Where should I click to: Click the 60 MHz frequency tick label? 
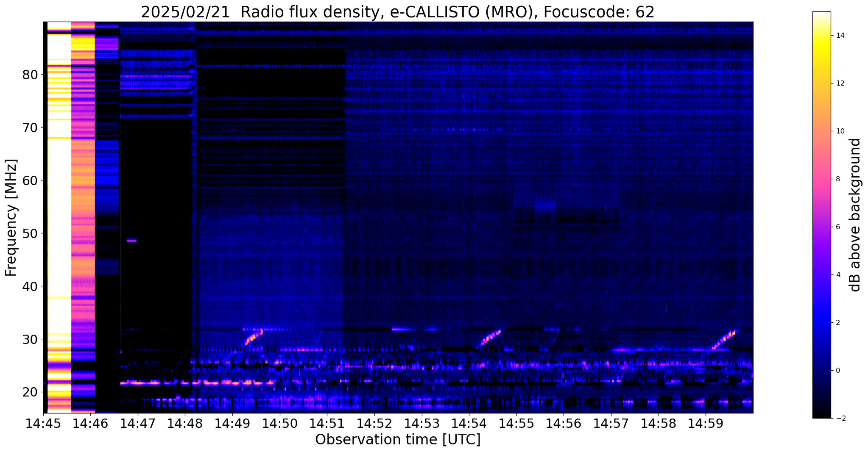click(x=30, y=181)
